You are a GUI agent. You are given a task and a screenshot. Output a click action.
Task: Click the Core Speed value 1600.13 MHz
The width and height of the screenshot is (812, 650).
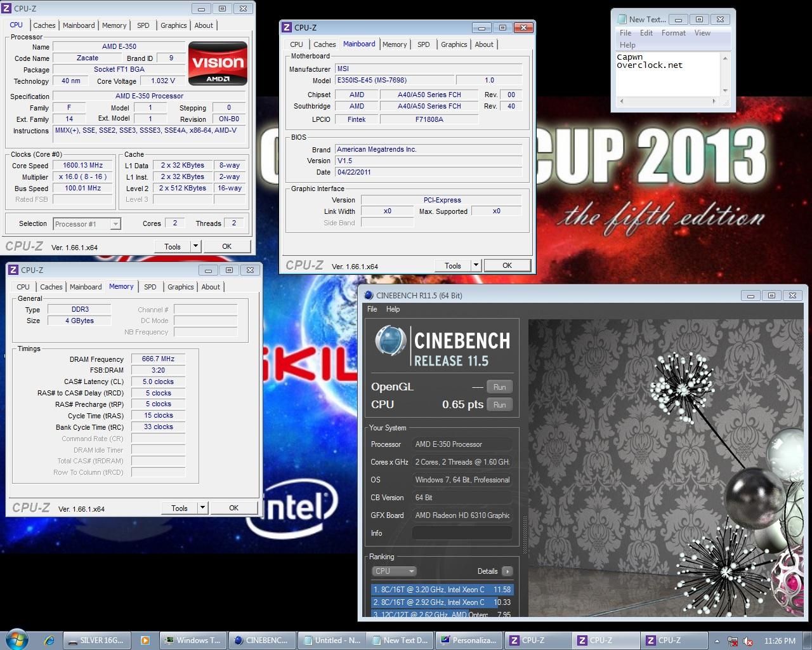coord(83,165)
